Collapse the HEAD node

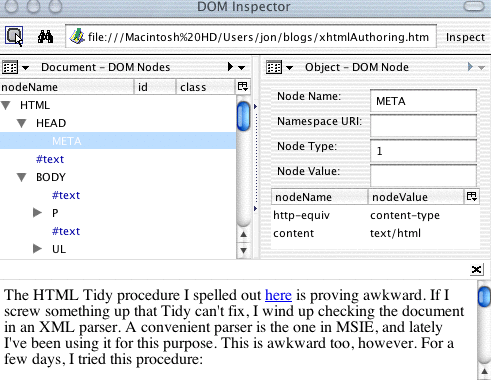point(22,124)
